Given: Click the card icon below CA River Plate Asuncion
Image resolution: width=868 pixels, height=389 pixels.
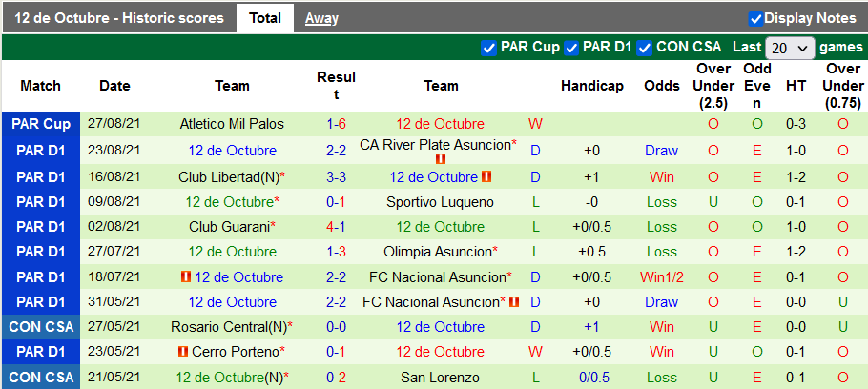Looking at the screenshot, I should [x=441, y=159].
